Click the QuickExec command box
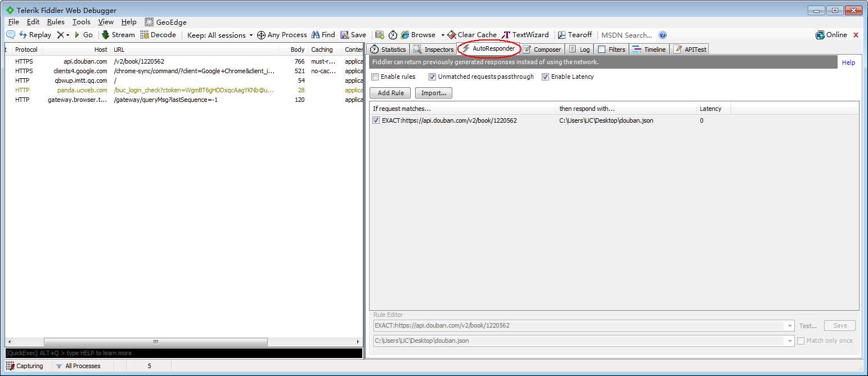This screenshot has height=376, width=868. point(183,353)
